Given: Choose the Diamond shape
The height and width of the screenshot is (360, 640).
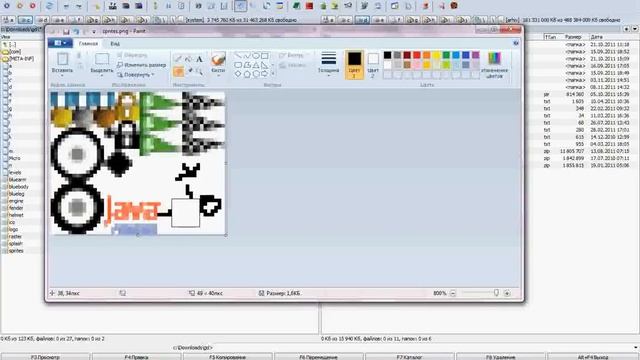Looking at the screenshot, I should (238, 74).
